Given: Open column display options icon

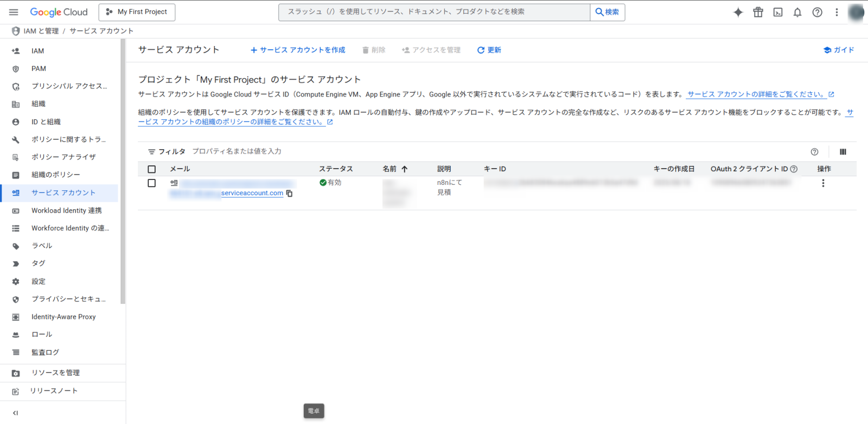Looking at the screenshot, I should point(843,152).
